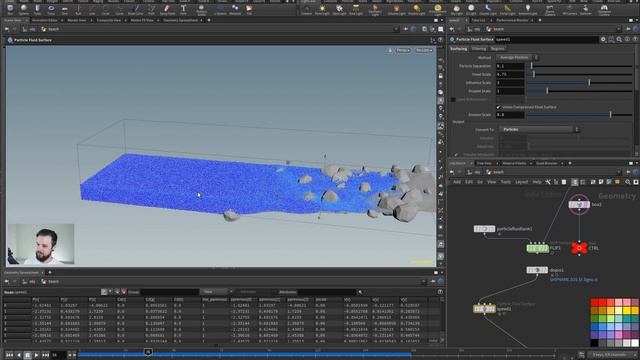Select the Font (T) shelf tool
Image resolution: width=640 pixels, height=360 pixels.
[183, 9]
